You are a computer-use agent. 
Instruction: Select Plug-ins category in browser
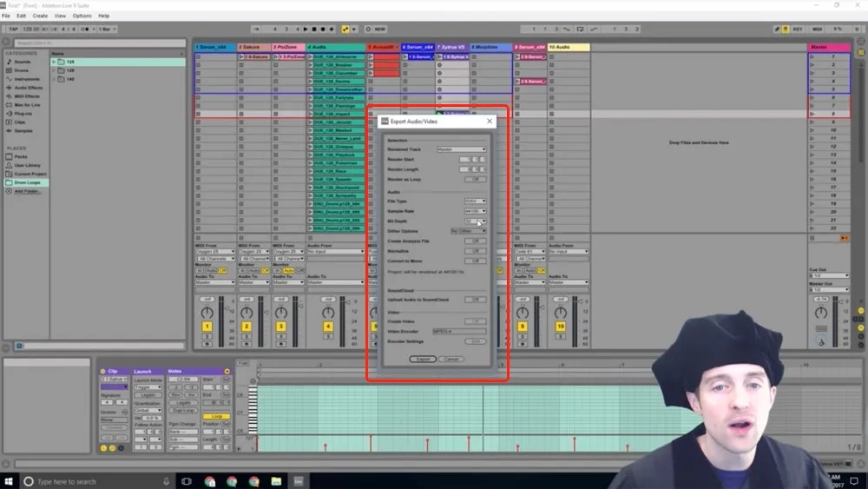(x=23, y=113)
